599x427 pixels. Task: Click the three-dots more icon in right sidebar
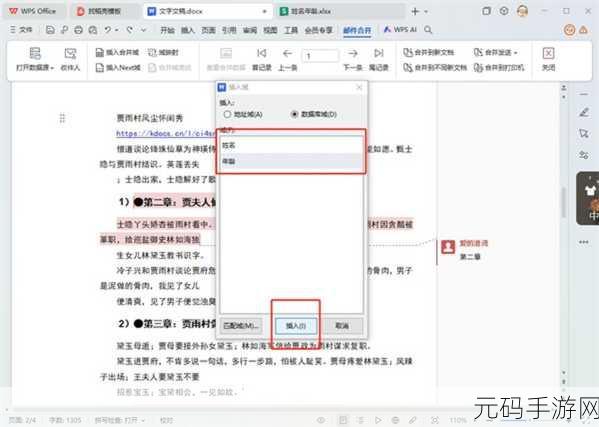pyautogui.click(x=583, y=242)
